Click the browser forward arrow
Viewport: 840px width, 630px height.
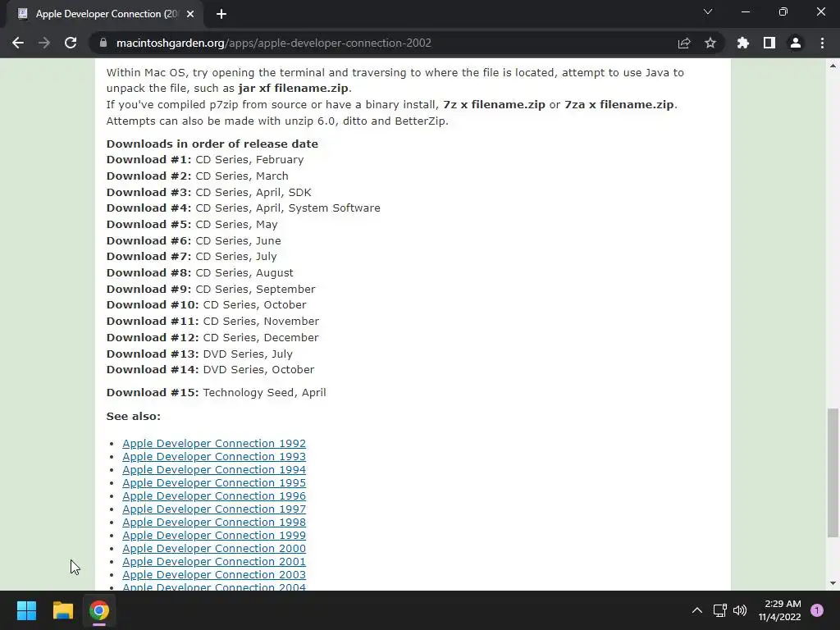[x=44, y=43]
